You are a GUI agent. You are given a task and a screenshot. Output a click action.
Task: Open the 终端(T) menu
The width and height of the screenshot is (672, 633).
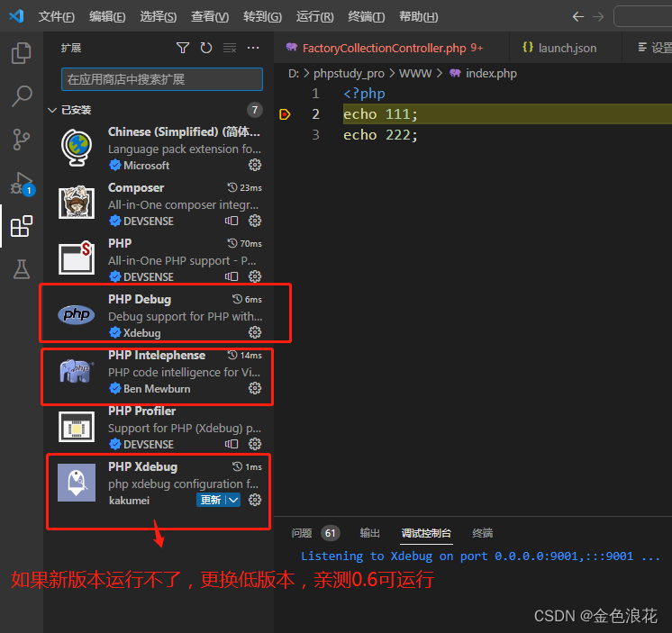[366, 17]
